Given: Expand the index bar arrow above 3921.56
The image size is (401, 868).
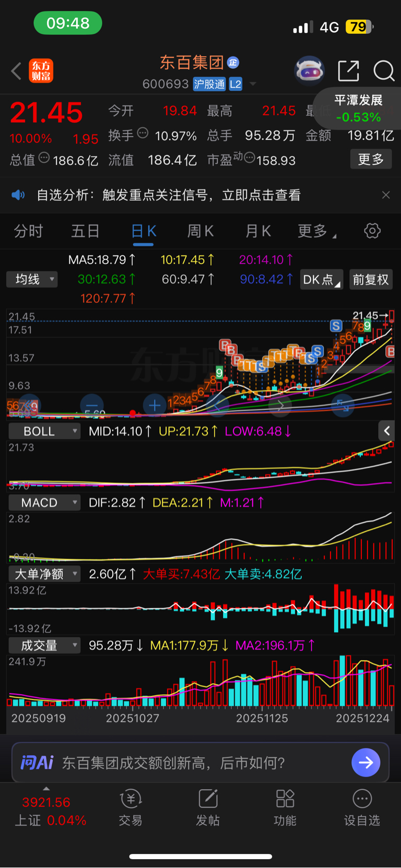Looking at the screenshot, I should point(46,789).
